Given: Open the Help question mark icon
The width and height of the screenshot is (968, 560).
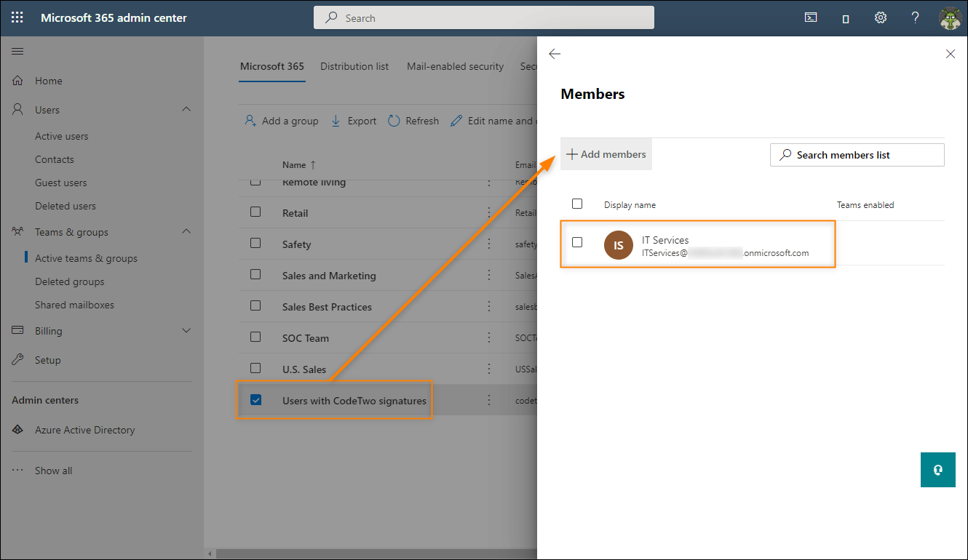Looking at the screenshot, I should (x=916, y=17).
